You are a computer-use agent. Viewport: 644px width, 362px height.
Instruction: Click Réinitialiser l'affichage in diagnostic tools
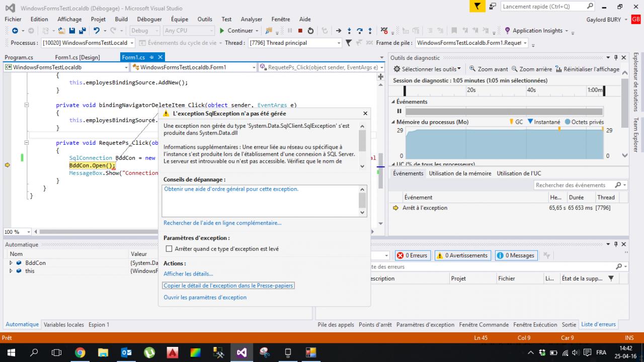587,69
